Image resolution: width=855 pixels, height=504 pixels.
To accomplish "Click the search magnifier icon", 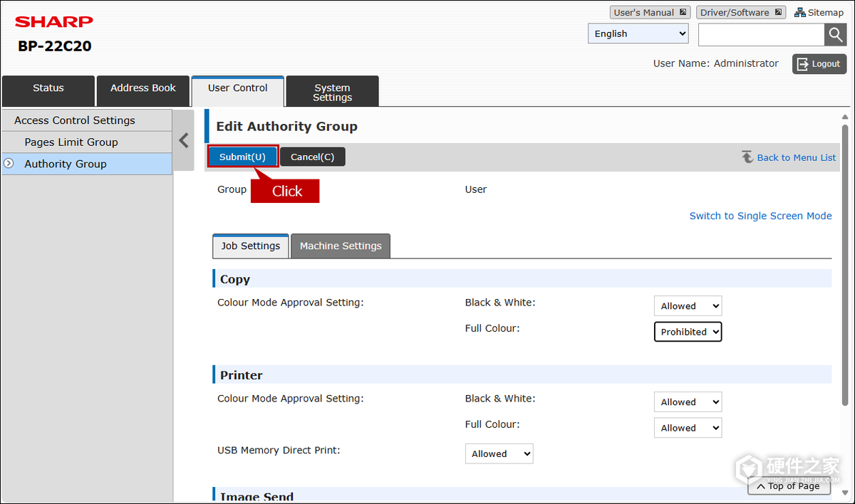I will 835,34.
